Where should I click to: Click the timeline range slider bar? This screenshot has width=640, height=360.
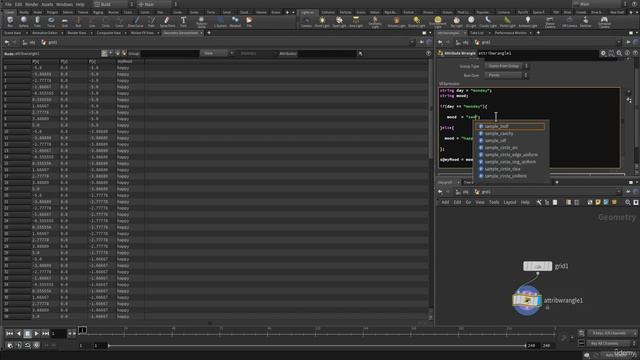point(317,346)
